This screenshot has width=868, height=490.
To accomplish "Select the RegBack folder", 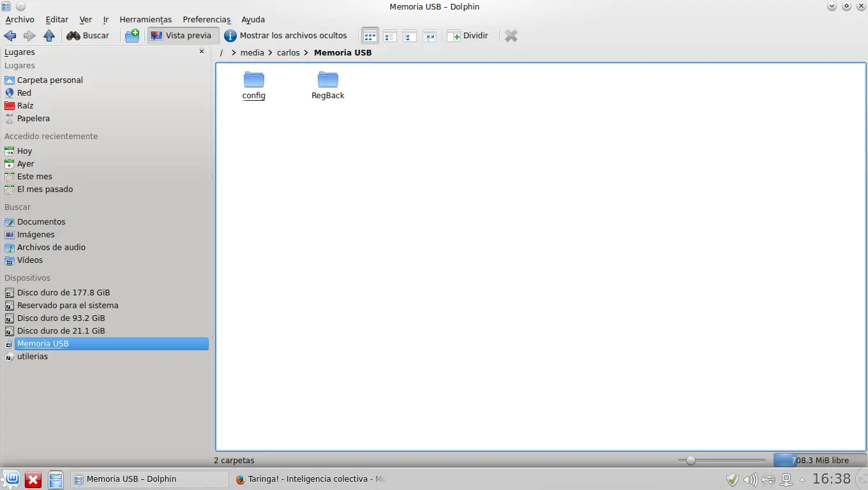I will point(328,85).
